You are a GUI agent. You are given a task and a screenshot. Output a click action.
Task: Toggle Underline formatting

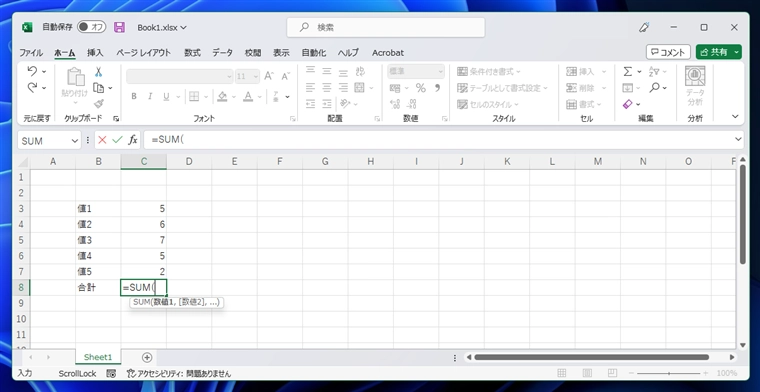(166, 96)
